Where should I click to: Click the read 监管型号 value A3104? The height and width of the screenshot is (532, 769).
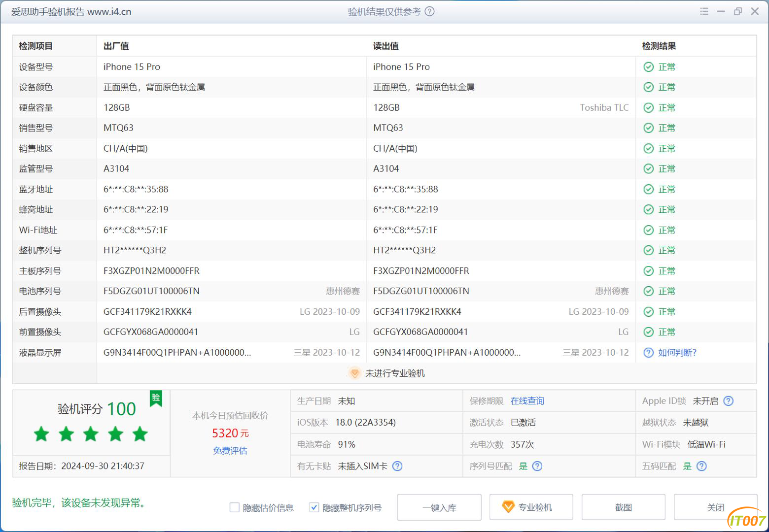click(x=386, y=169)
